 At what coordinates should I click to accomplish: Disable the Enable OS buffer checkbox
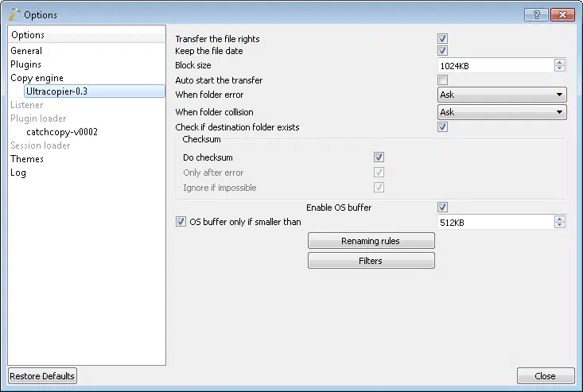442,208
